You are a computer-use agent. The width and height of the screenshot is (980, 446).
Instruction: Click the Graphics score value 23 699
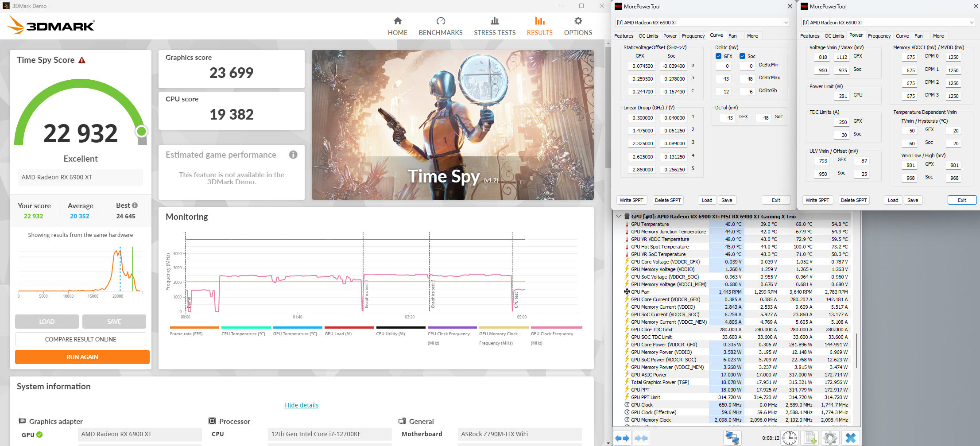tap(232, 73)
